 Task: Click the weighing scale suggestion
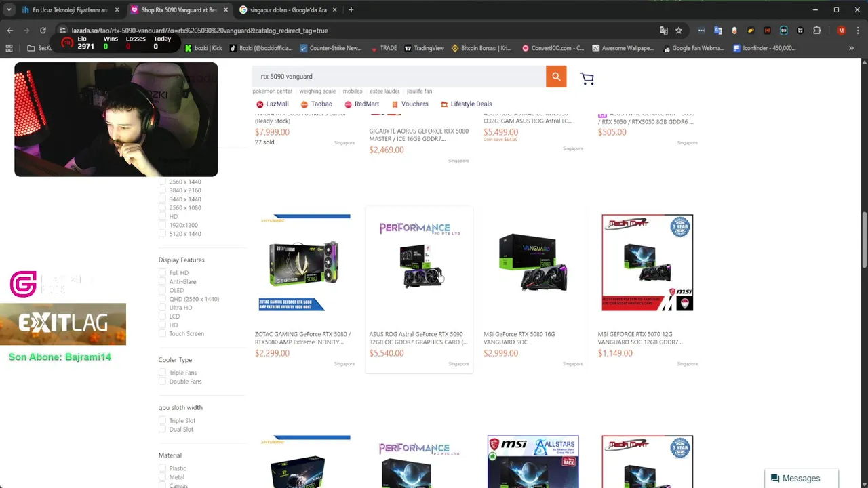[x=317, y=91]
